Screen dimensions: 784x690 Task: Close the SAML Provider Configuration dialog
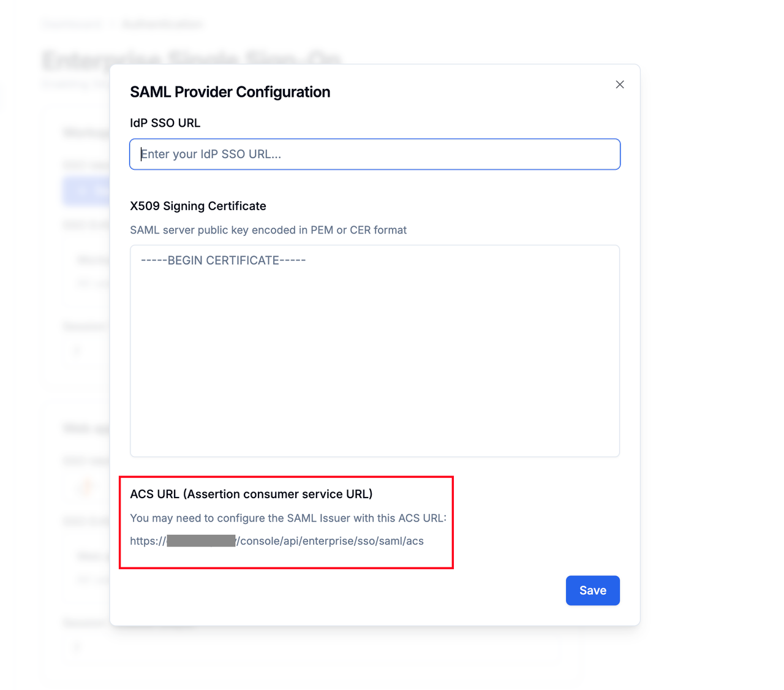click(620, 85)
